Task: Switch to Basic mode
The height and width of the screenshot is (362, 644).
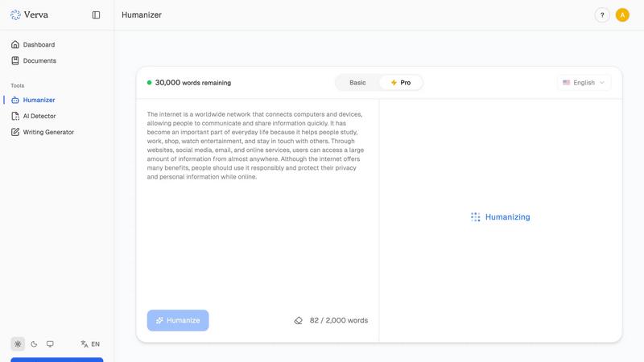Action: pyautogui.click(x=357, y=83)
